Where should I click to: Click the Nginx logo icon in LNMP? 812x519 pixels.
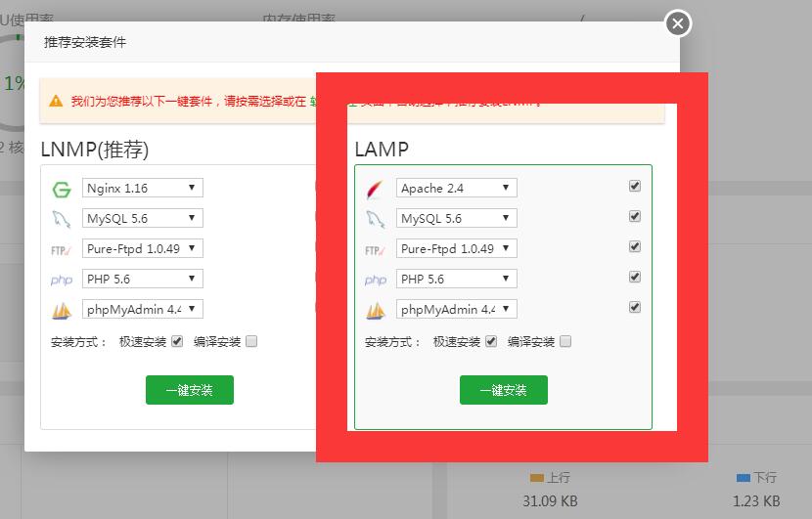tap(62, 189)
